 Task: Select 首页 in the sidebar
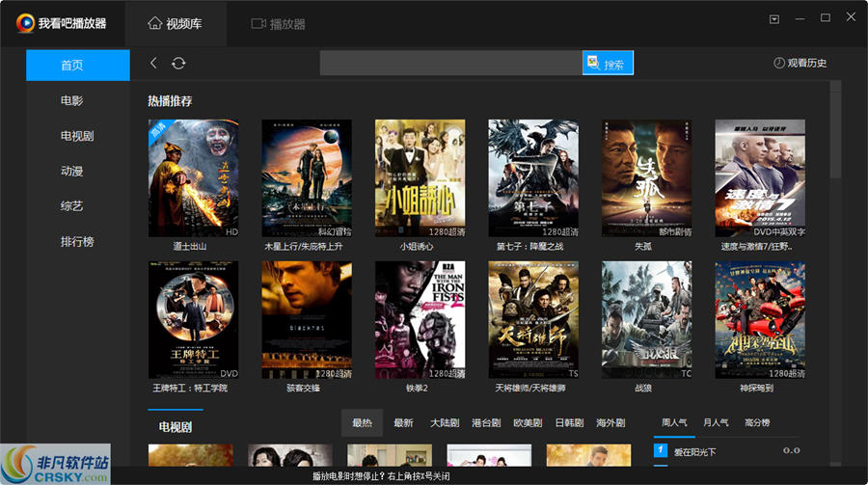coord(77,66)
